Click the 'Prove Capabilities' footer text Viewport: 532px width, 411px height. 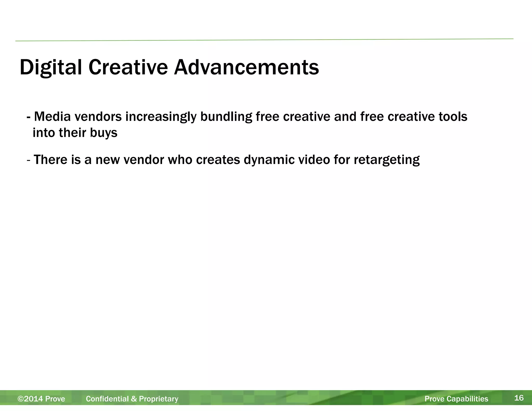(x=456, y=399)
